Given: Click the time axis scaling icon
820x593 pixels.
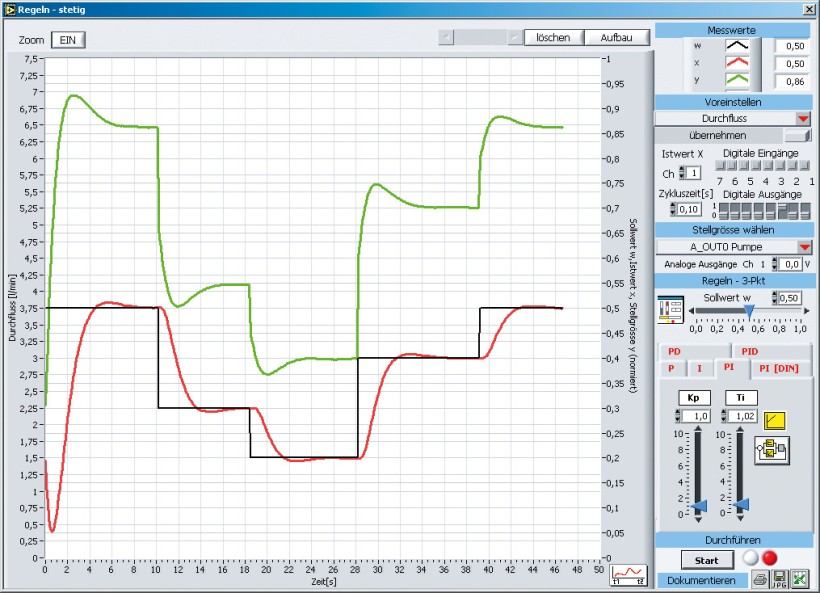Looking at the screenshot, I should click(629, 573).
